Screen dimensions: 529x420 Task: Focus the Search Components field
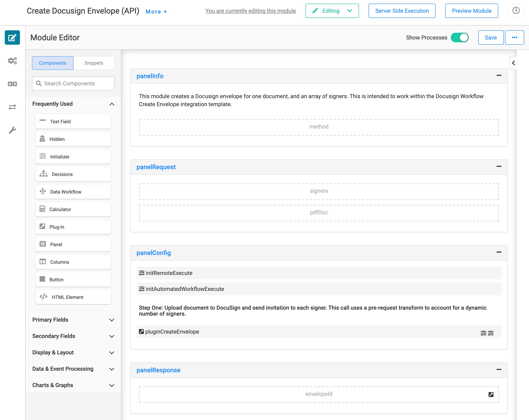[x=73, y=83]
